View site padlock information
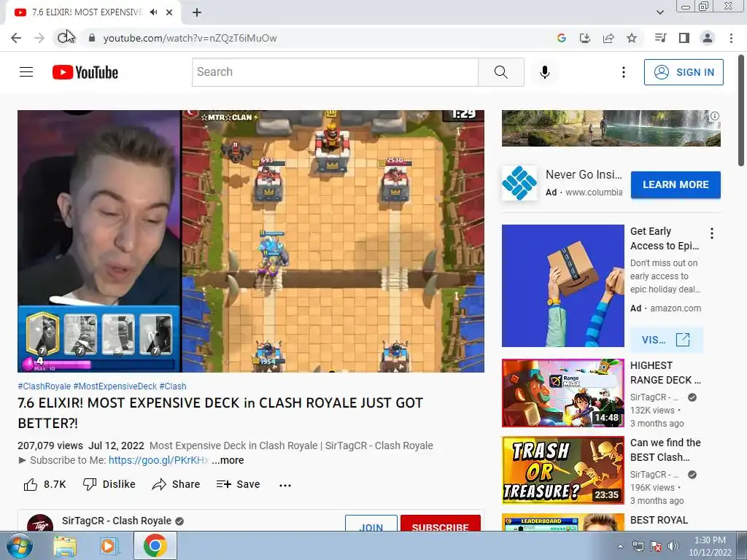This screenshot has width=747, height=560. [x=92, y=38]
